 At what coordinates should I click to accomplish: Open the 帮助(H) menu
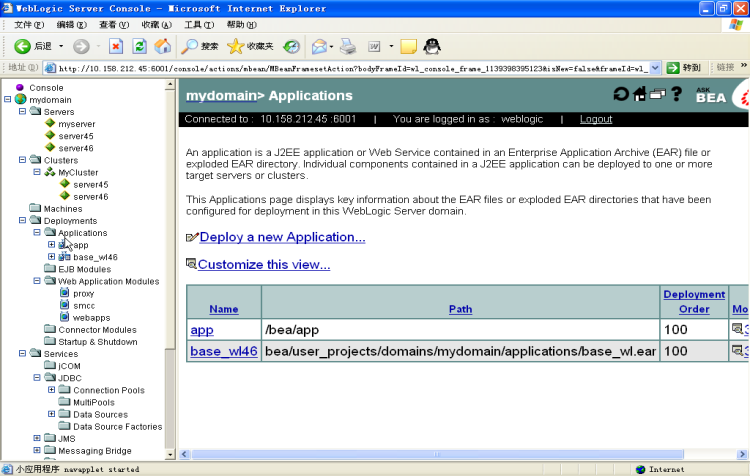[242, 24]
